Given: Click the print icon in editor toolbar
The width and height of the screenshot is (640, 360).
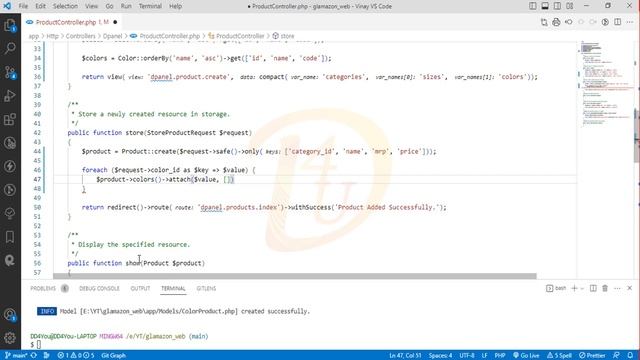Looking at the screenshot, I should [556, 22].
